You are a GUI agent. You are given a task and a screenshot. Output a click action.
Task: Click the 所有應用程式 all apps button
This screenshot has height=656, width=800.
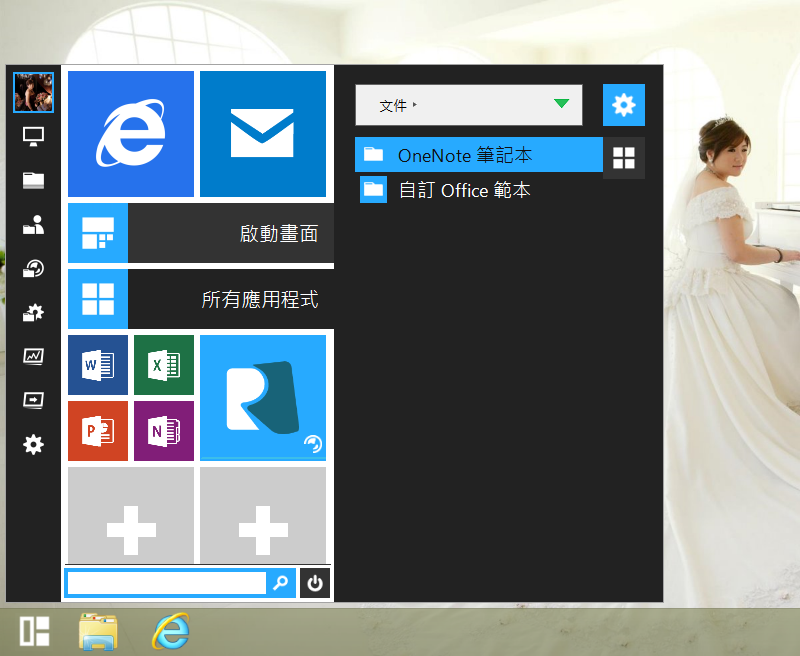(201, 299)
